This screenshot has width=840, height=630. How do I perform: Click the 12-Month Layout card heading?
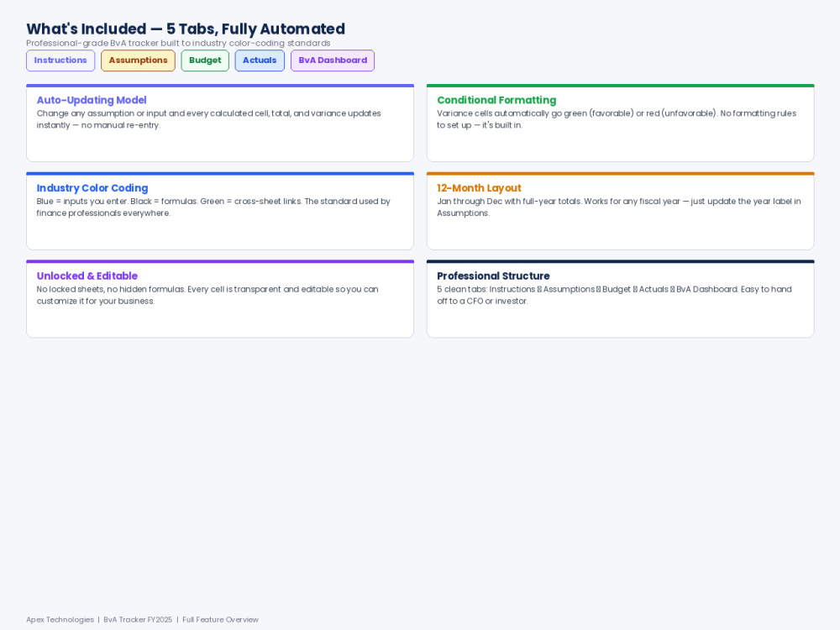pos(479,188)
